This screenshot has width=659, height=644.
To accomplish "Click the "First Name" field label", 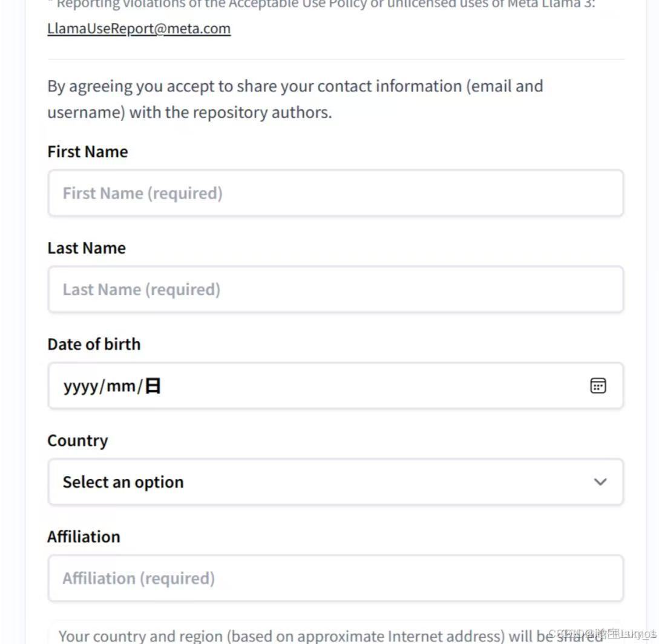I will 88,152.
